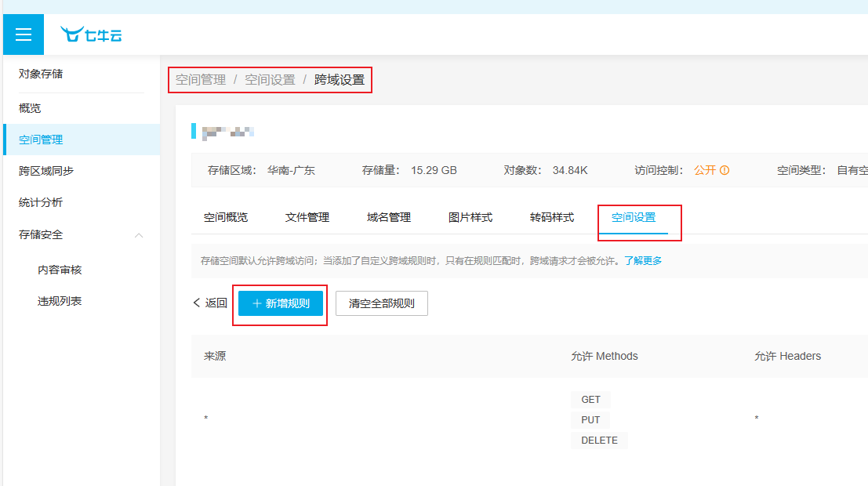This screenshot has width=868, height=486.
Task: Collapse the 存储安全 sidebar section
Action: click(x=139, y=235)
